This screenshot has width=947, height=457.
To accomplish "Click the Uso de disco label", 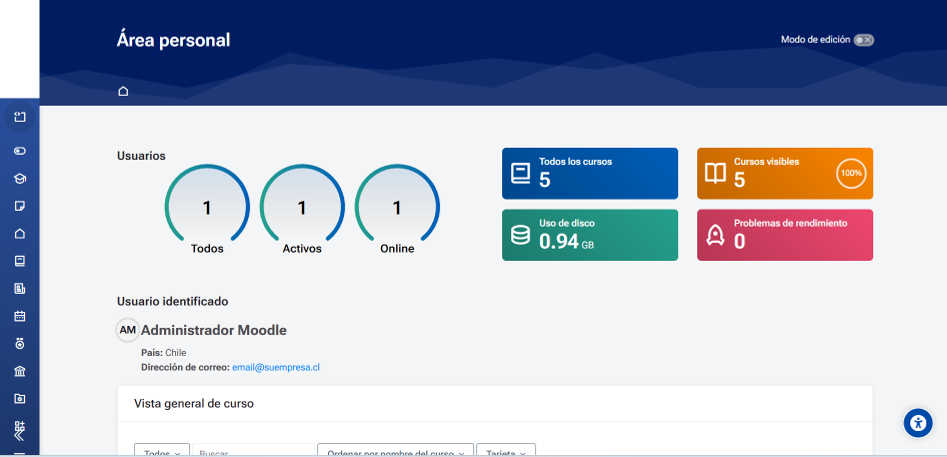I will 567,223.
